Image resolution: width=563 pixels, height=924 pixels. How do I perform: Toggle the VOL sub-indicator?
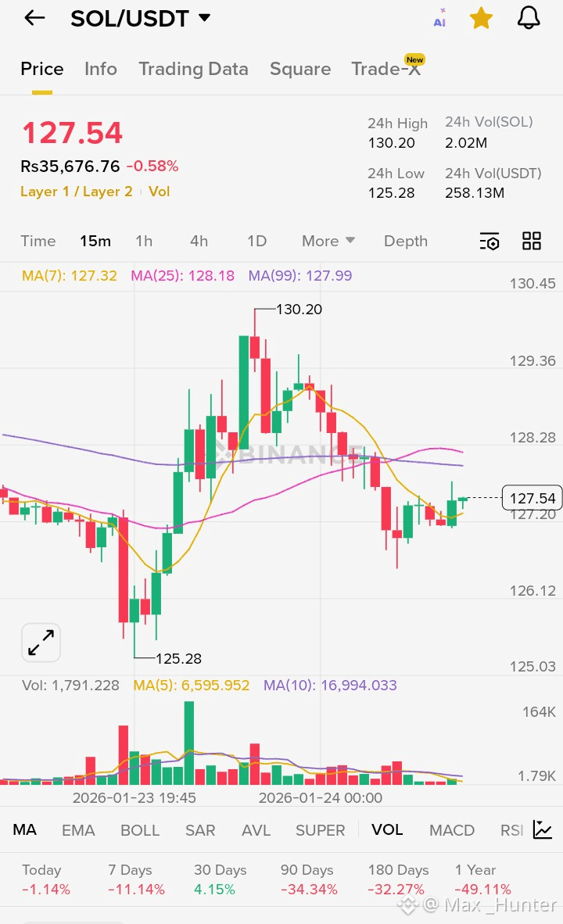point(387,829)
